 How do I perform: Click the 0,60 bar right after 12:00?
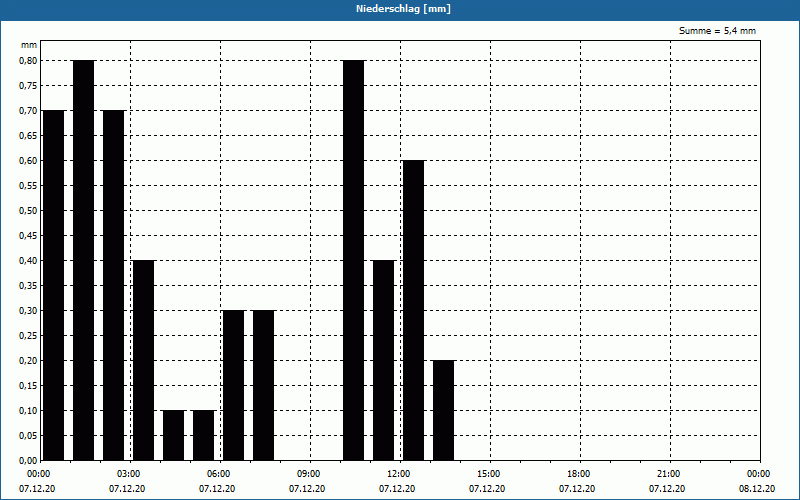coord(413,310)
